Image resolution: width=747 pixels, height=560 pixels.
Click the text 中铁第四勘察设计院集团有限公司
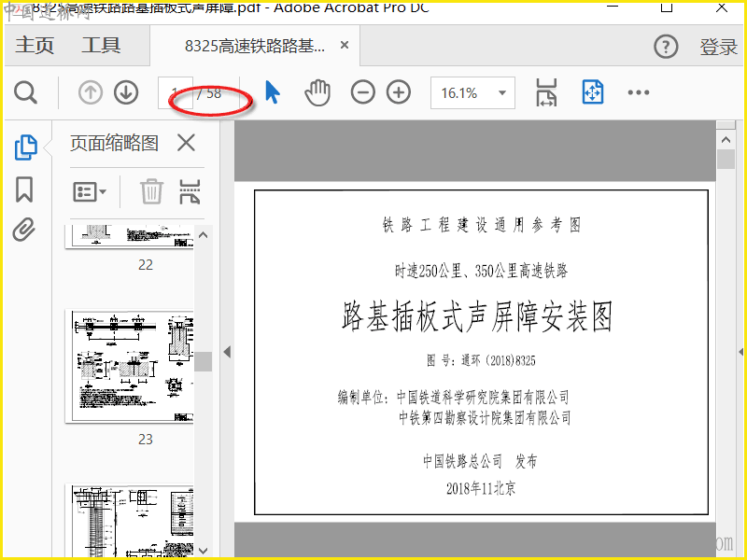[x=485, y=418]
